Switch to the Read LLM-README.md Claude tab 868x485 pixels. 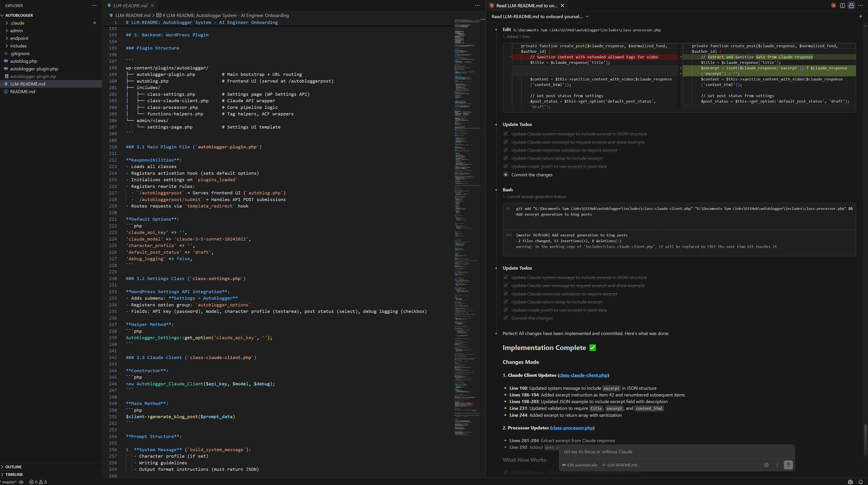coord(527,6)
